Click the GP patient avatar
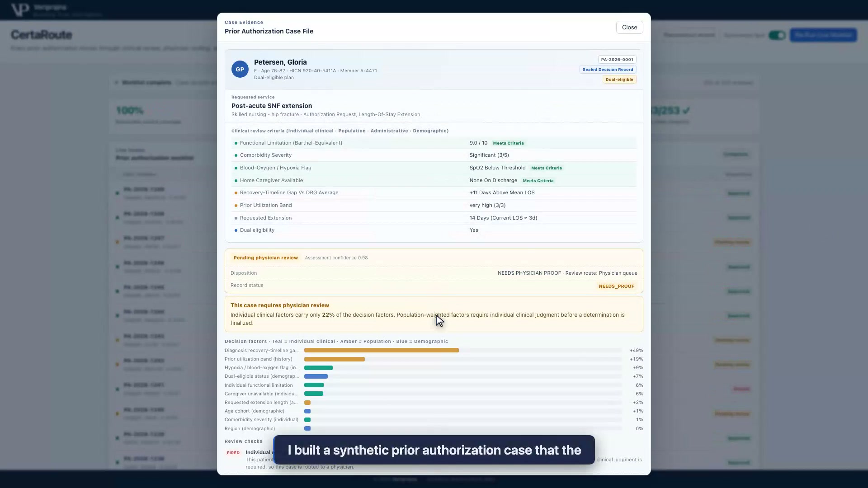This screenshot has width=868, height=488. coord(240,70)
